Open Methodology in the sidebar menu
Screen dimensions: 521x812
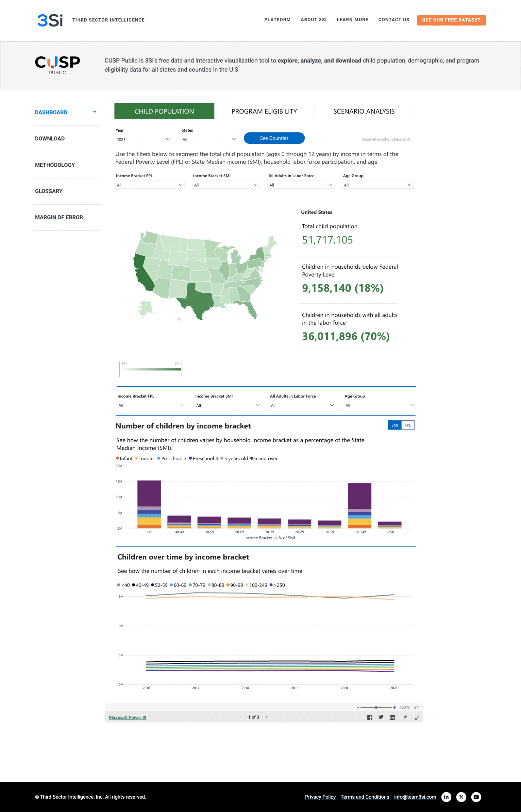(x=55, y=165)
